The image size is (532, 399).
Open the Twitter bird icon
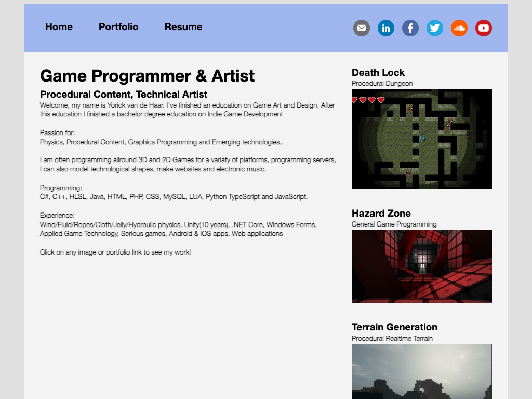pyautogui.click(x=435, y=28)
